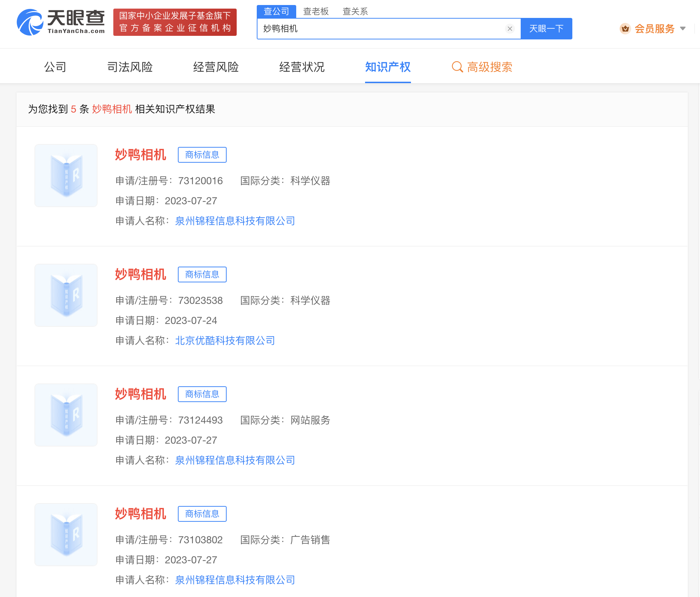The width and height of the screenshot is (700, 597).
Task: Switch to the 查关系 search tab
Action: point(355,11)
